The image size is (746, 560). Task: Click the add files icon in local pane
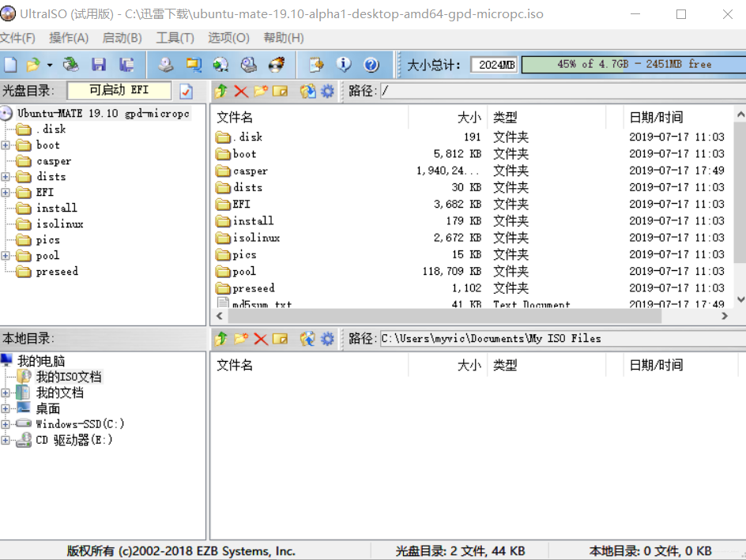point(308,339)
